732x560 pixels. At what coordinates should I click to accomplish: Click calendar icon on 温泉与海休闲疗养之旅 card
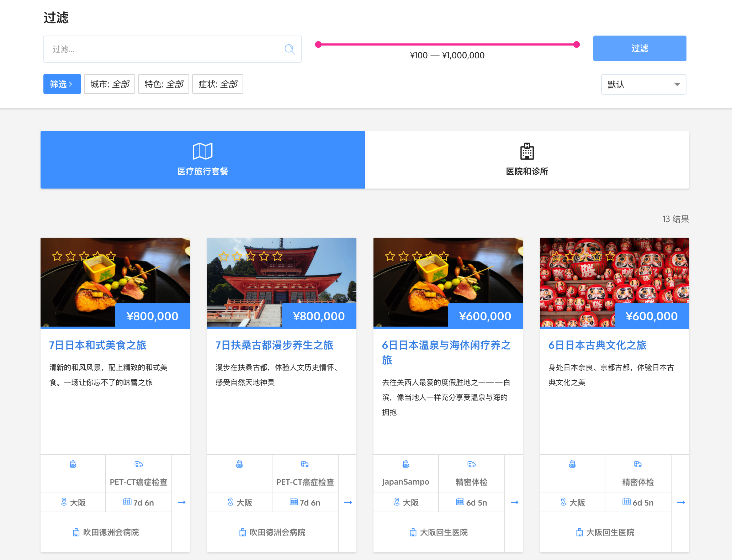[460, 502]
